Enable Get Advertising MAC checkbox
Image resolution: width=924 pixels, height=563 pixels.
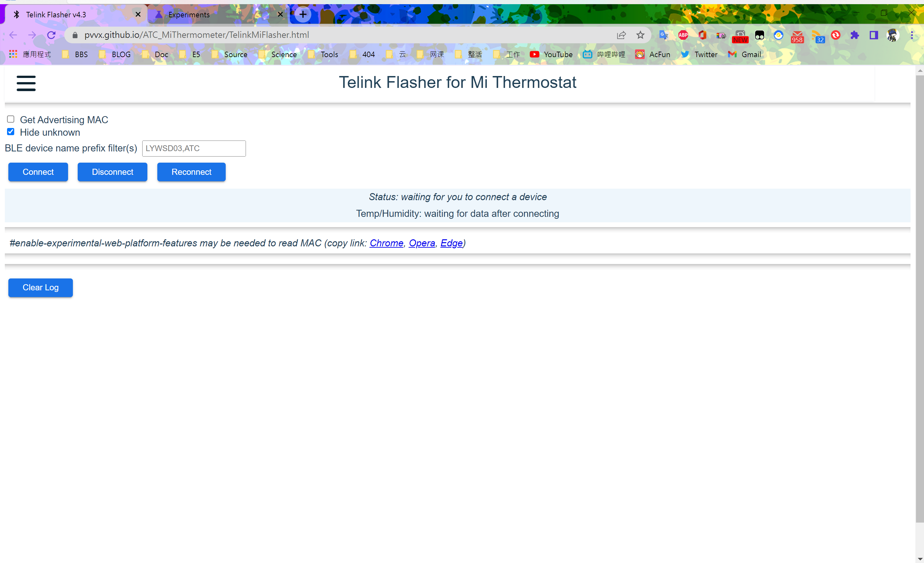11,119
